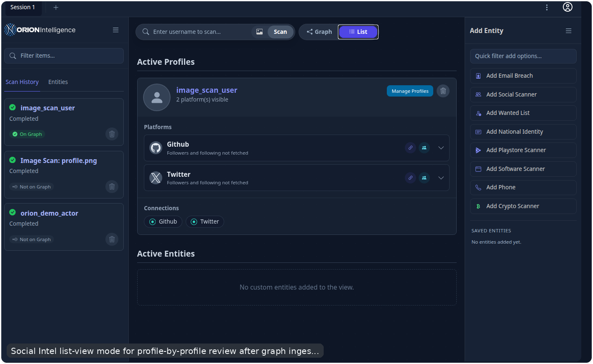Click Add Social Scanner option
593x364 pixels.
pos(523,95)
